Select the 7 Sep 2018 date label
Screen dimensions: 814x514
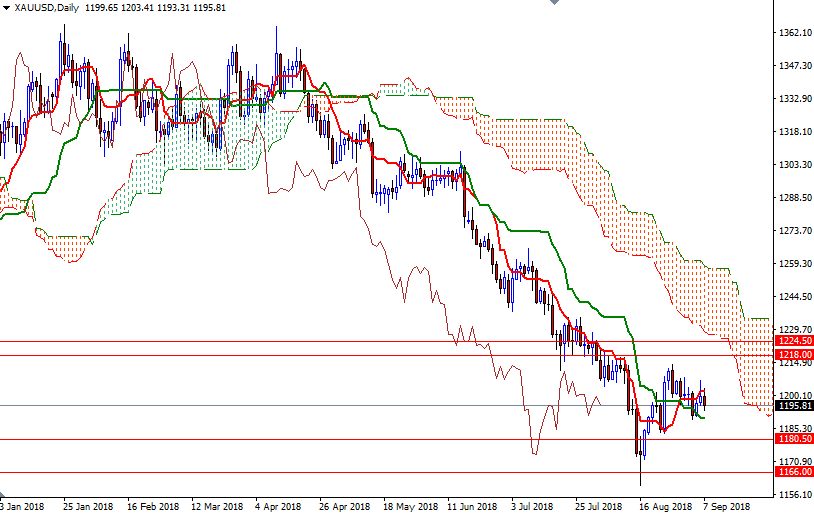[x=726, y=507]
